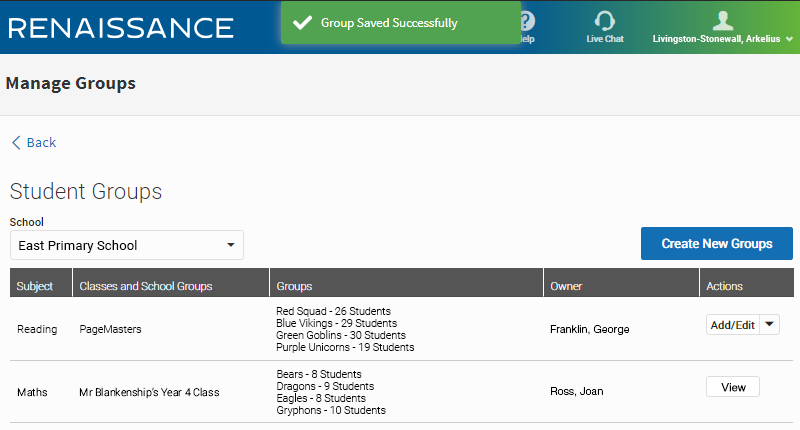Click Green Goblins - 30 Students
800x430 pixels.
tap(341, 335)
